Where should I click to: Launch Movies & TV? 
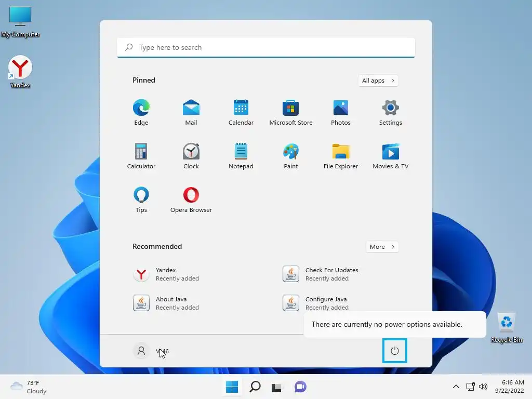coord(391,156)
